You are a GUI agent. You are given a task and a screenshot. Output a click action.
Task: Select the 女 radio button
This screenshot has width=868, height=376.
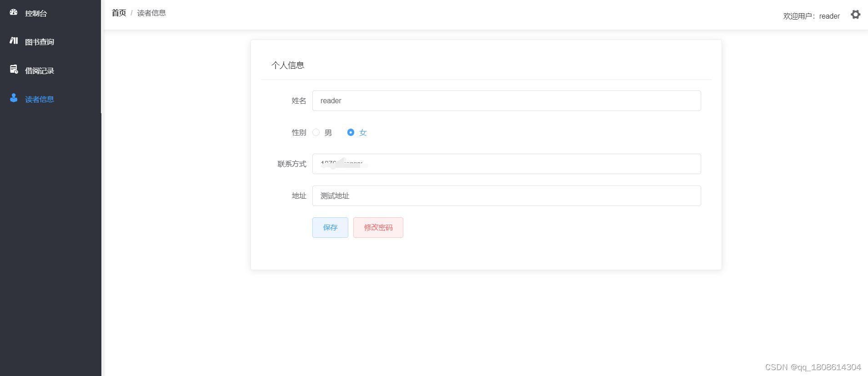coord(351,132)
